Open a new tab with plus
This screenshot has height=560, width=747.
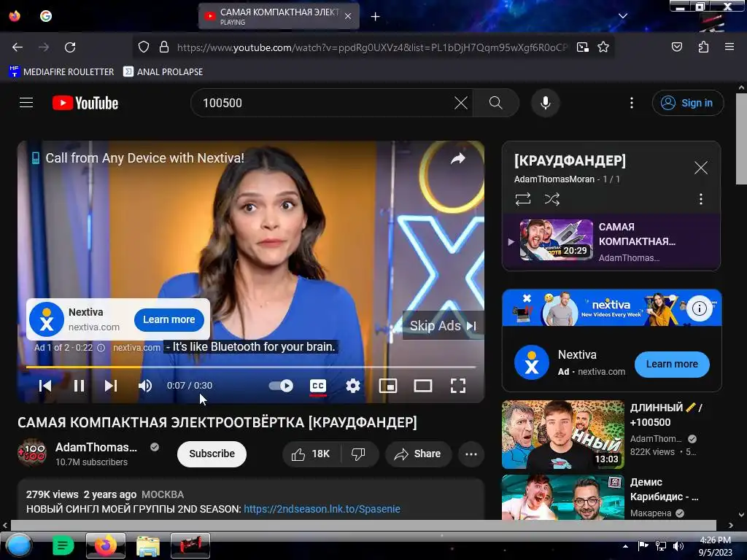pyautogui.click(x=376, y=17)
